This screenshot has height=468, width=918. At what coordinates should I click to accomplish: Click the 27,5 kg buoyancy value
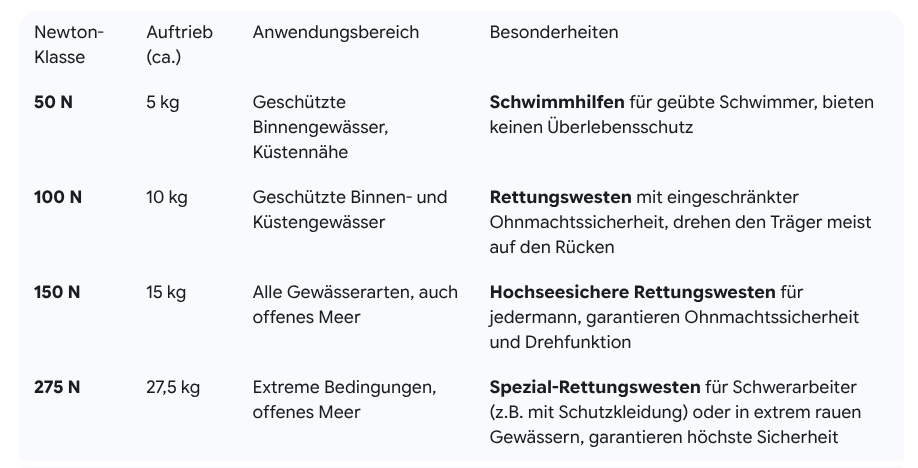[x=173, y=387]
